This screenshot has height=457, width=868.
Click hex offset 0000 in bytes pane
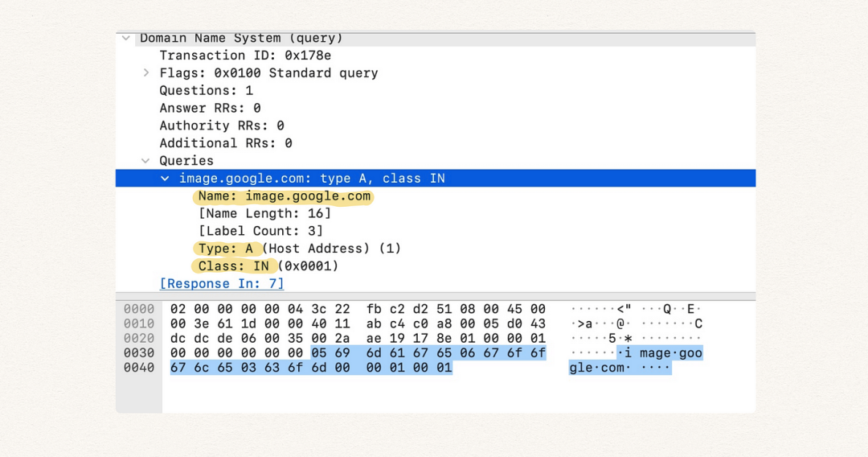point(138,309)
